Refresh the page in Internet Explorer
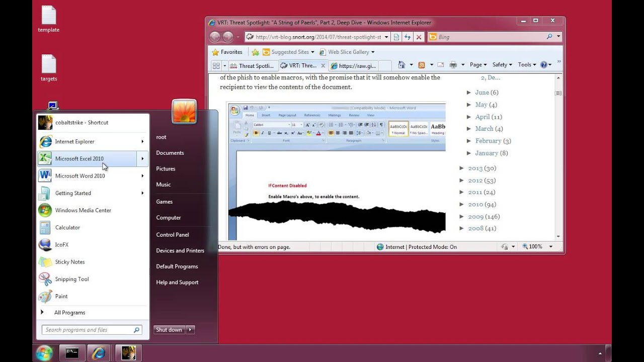The height and width of the screenshot is (362, 644). point(408,37)
